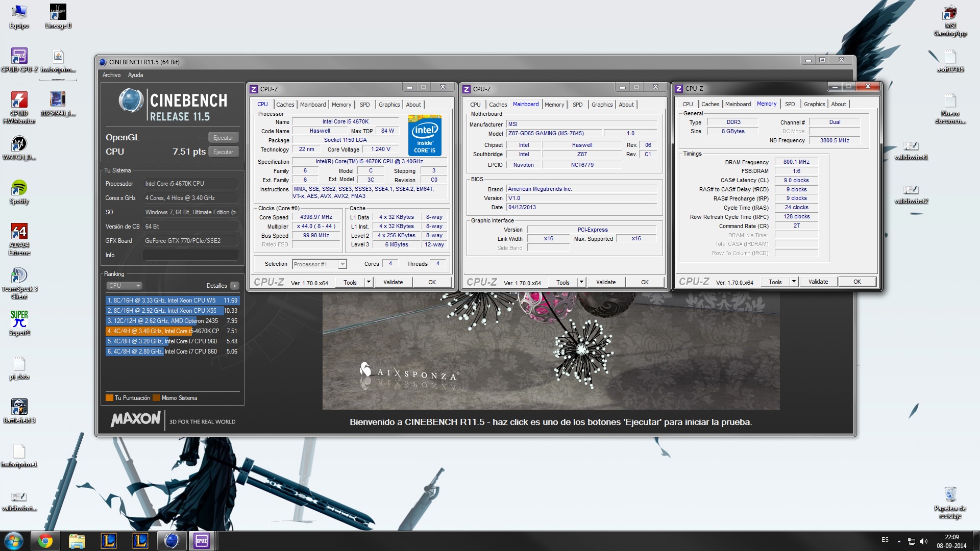980x551 pixels.
Task: Open CPU ranking dropdown in Cinebench
Action: [124, 286]
